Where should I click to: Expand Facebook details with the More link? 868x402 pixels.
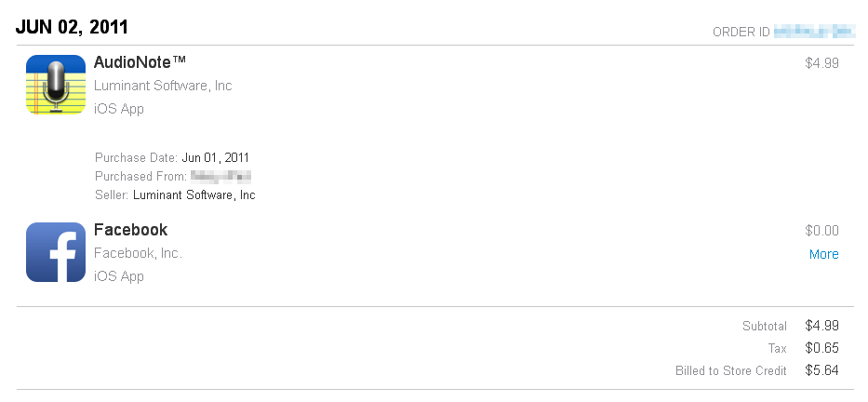click(823, 254)
